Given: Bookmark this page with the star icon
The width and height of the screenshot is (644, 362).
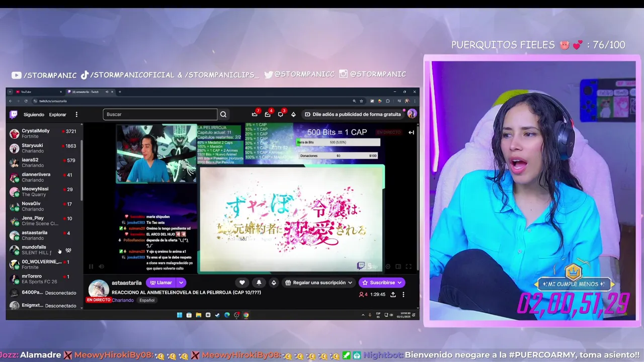Looking at the screenshot, I should (361, 101).
